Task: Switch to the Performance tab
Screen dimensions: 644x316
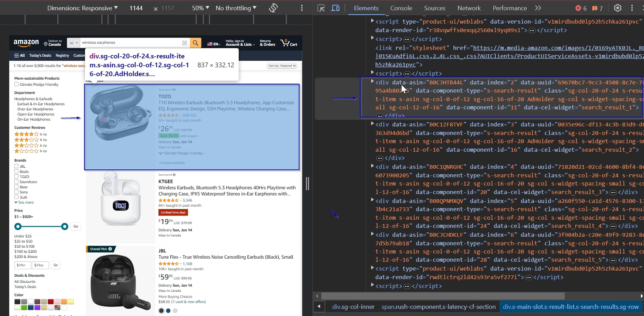Action: tap(509, 8)
